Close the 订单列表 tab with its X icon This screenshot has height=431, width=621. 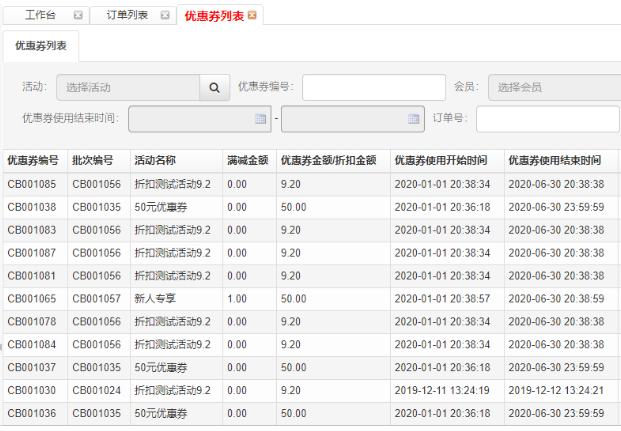(x=165, y=15)
